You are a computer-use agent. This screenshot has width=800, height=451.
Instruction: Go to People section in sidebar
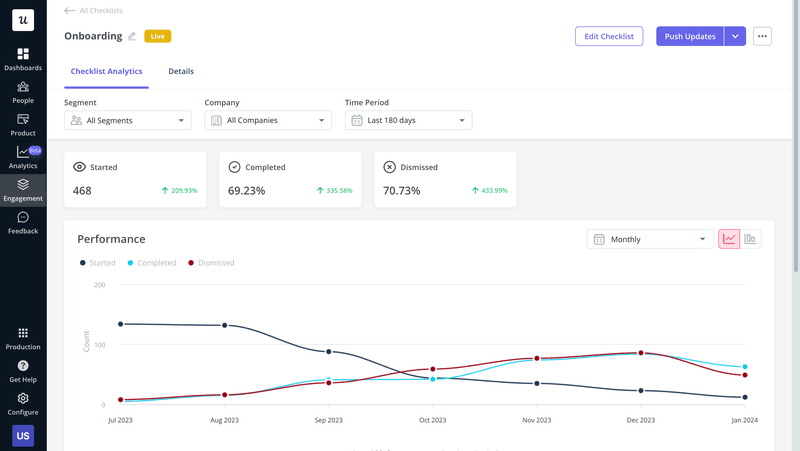23,92
